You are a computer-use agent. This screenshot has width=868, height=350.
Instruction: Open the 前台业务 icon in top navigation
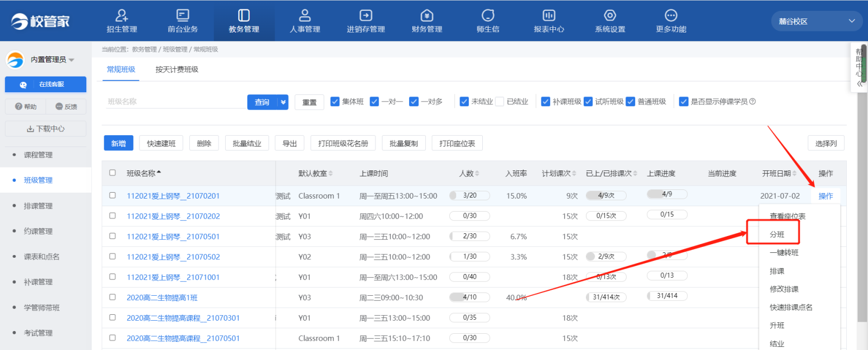pos(183,15)
